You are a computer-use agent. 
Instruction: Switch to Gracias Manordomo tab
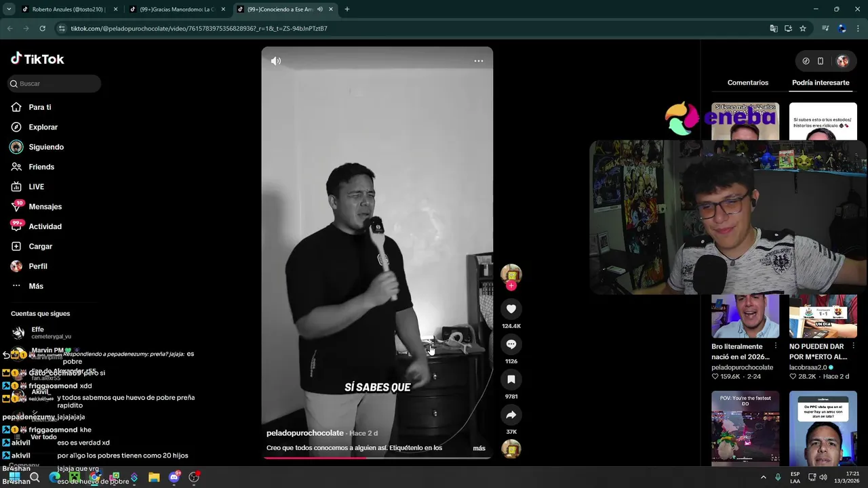point(176,9)
